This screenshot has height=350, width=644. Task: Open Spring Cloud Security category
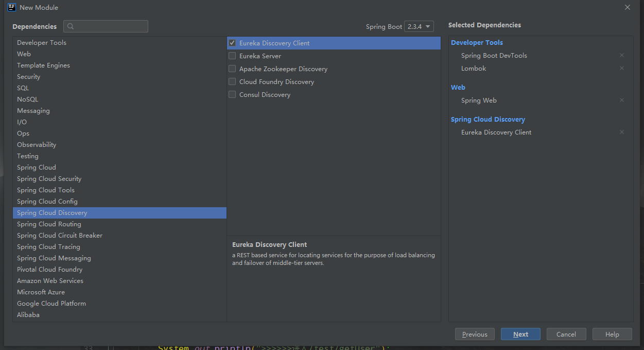pos(119,179)
